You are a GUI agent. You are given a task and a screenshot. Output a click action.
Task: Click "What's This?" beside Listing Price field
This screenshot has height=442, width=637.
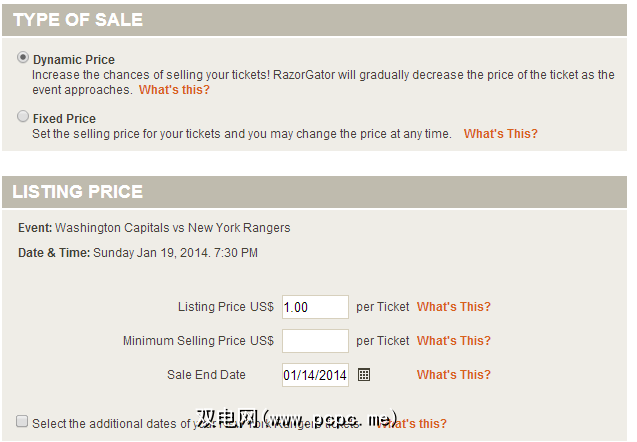(453, 307)
